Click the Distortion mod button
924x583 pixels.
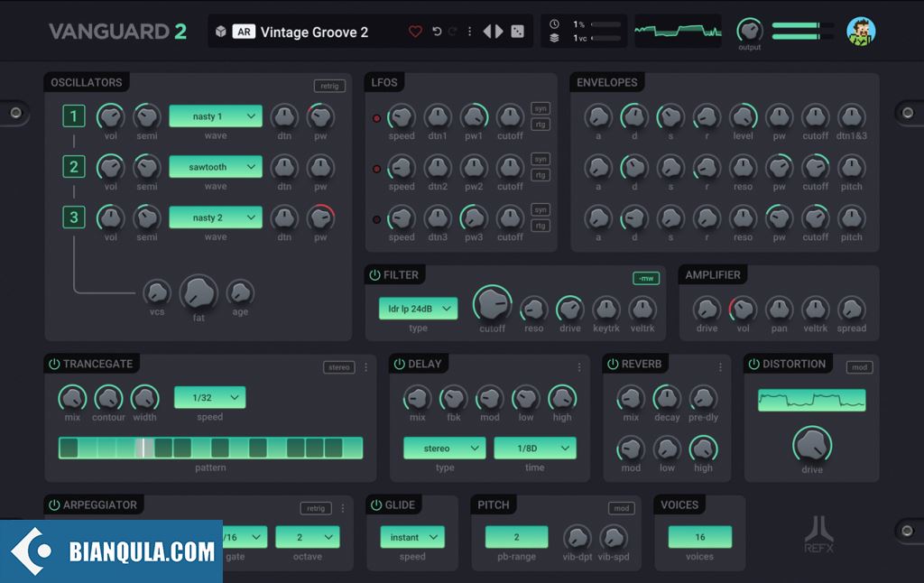tap(859, 367)
